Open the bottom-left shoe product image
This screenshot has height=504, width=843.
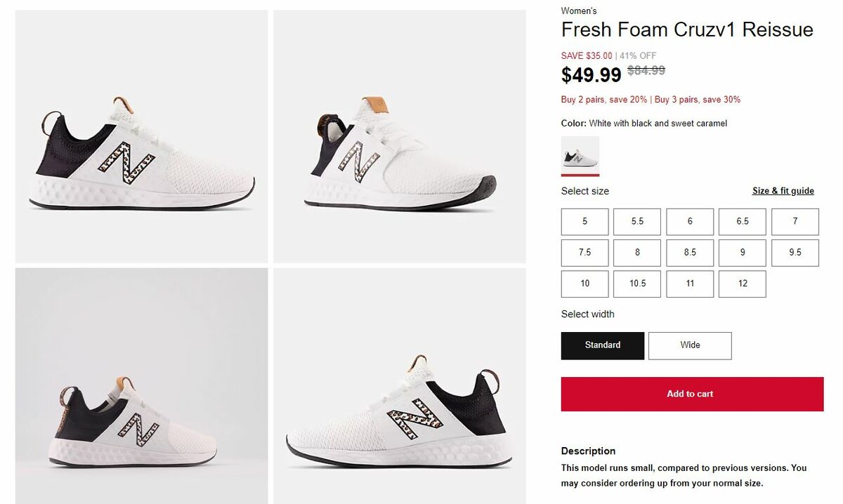(x=142, y=385)
